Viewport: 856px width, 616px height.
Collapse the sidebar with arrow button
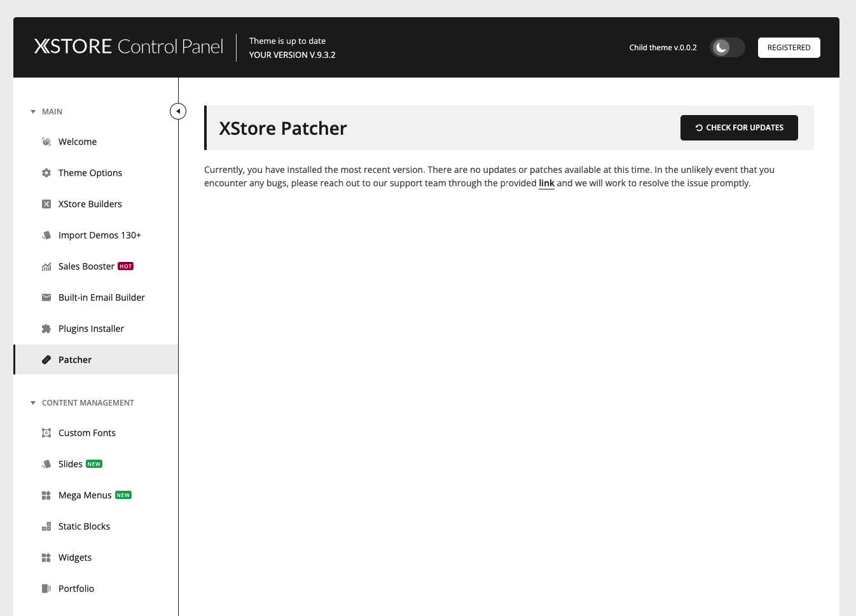[178, 111]
